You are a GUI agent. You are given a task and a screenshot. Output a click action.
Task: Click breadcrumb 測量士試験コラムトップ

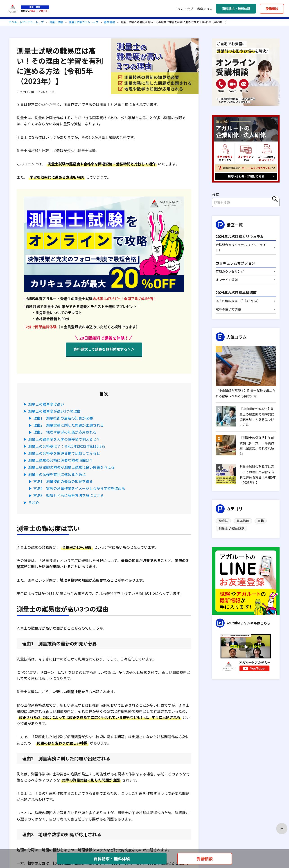point(84,22)
